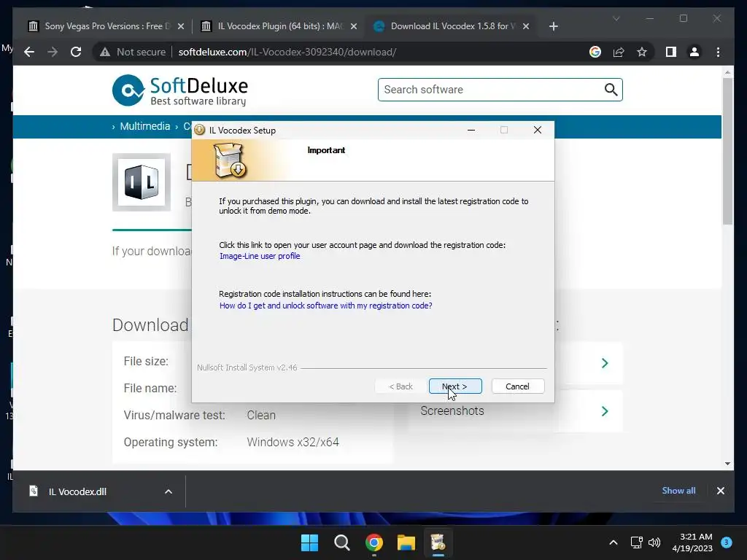Open the clock and date panel
Image resolution: width=747 pixels, height=560 pixels.
point(692,542)
